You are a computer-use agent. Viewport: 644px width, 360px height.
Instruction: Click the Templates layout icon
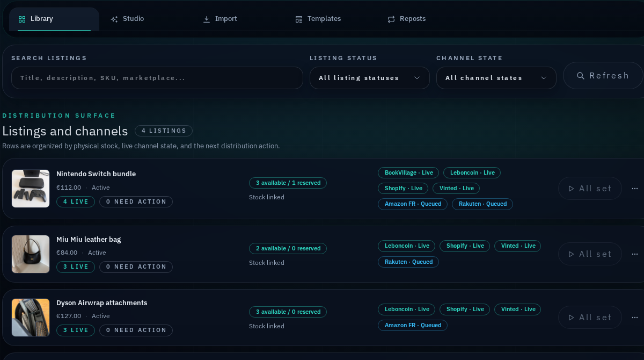tap(299, 19)
